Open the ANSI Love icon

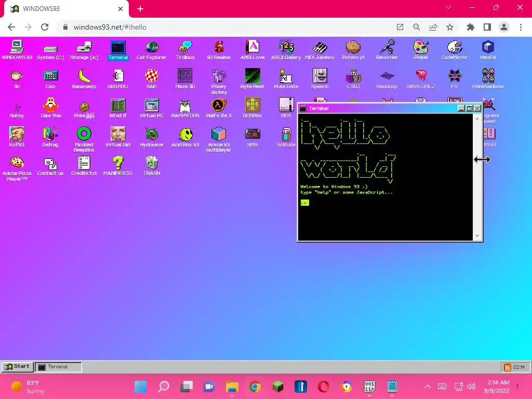252,50
